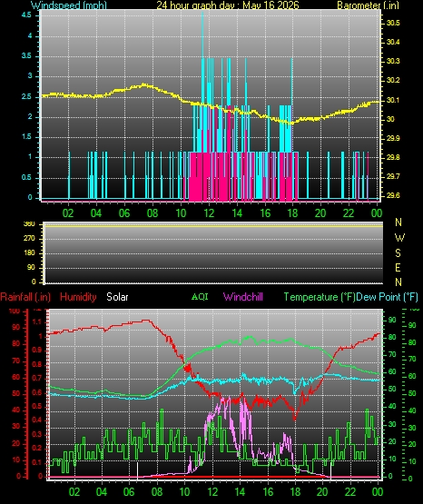Click the 360 wind direction degree label

click(x=29, y=224)
